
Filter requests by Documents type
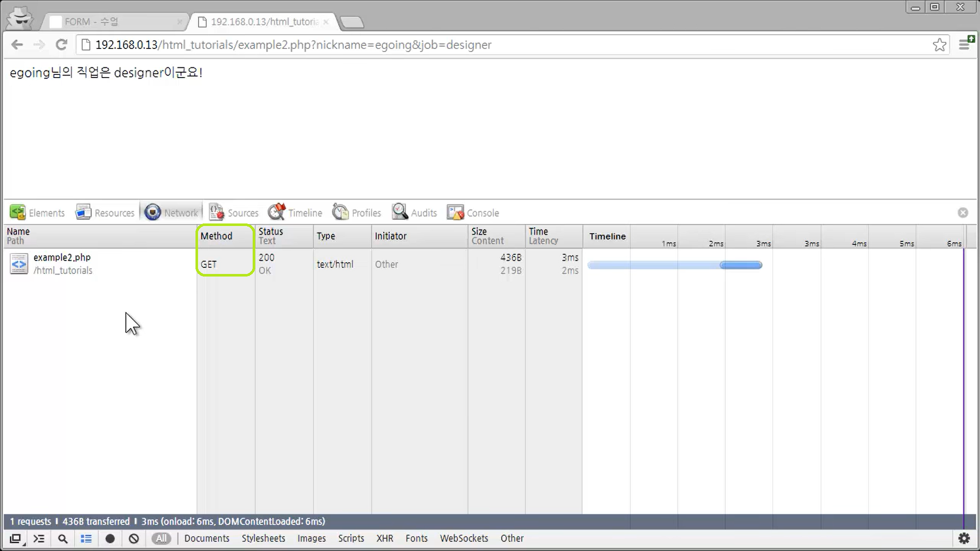coord(207,538)
